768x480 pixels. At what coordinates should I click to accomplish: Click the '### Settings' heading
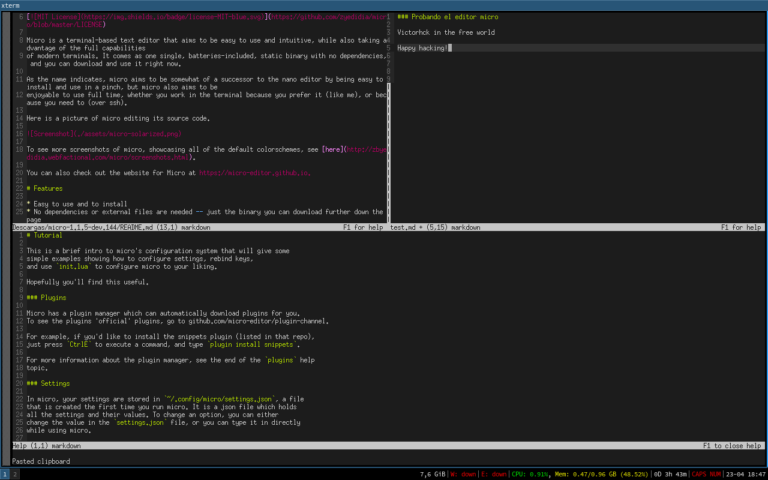(48, 384)
